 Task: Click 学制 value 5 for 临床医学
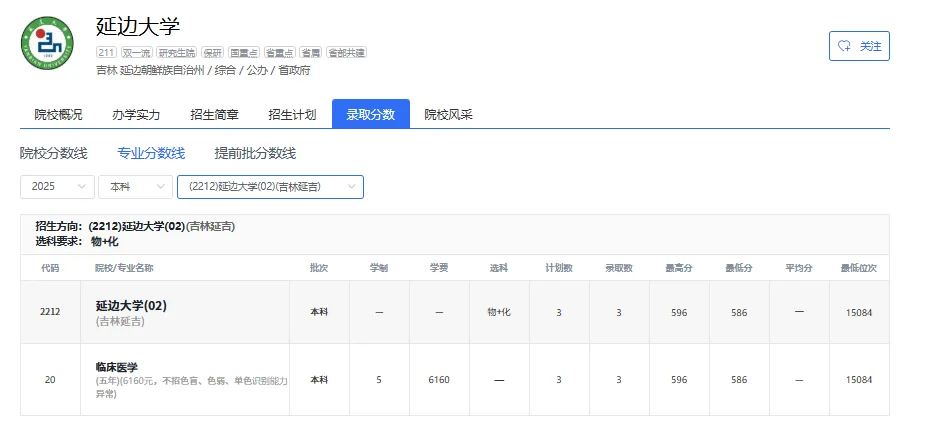tap(379, 380)
